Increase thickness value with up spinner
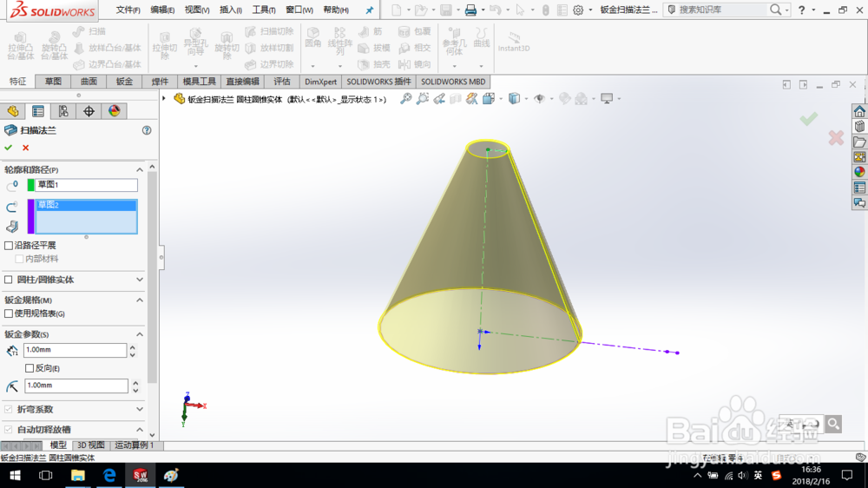The height and width of the screenshot is (488, 868). tap(133, 346)
